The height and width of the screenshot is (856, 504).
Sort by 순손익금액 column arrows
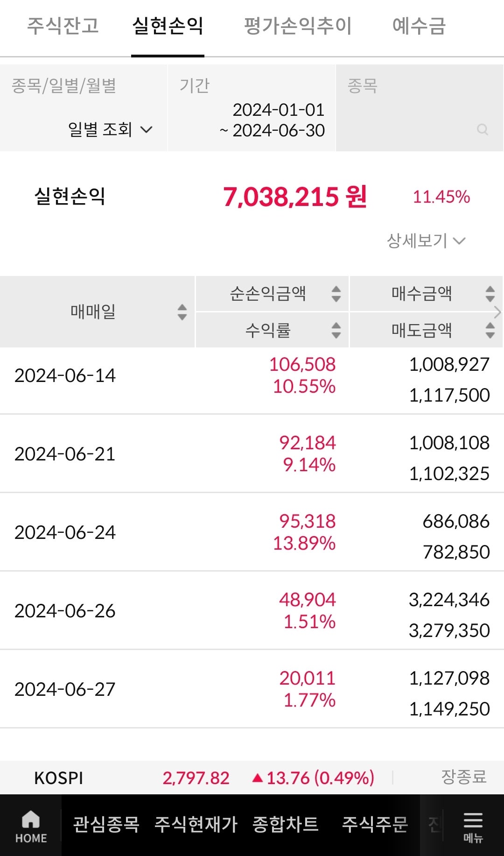(x=336, y=294)
